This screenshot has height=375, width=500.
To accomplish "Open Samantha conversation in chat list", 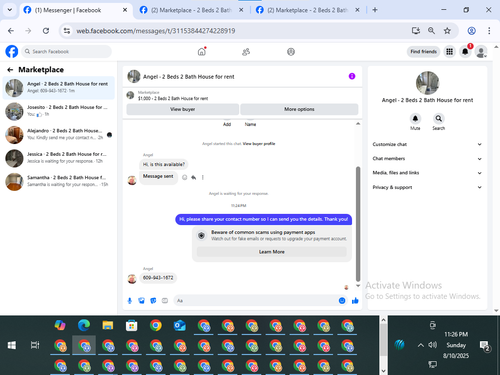I will pyautogui.click(x=59, y=181).
